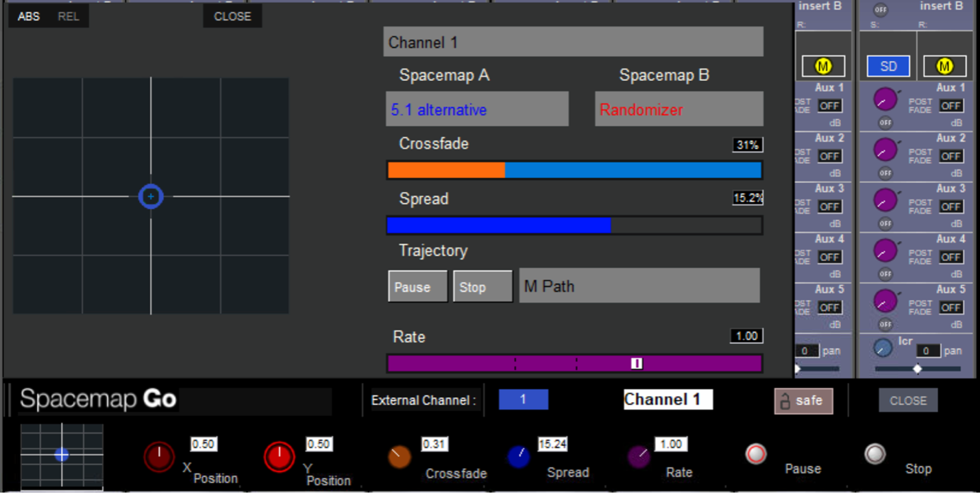Switch to REL positioning mode
The height and width of the screenshot is (496, 980).
69,16
